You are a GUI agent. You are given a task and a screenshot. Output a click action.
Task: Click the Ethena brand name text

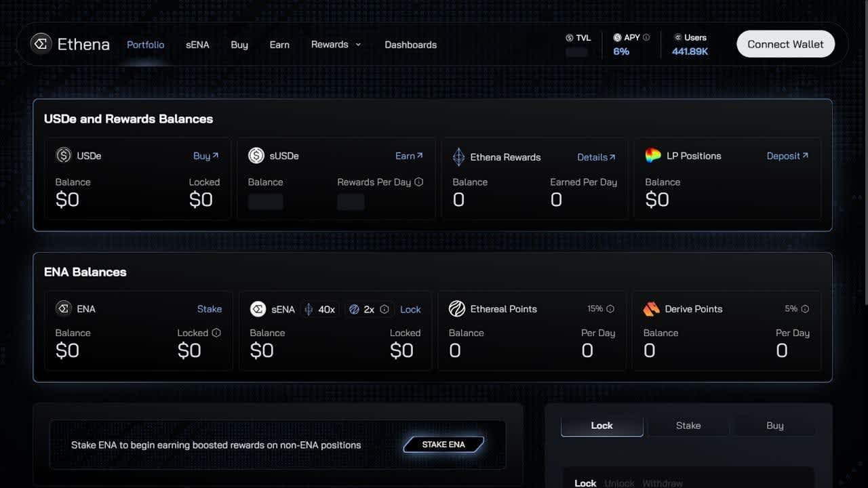[x=83, y=45]
